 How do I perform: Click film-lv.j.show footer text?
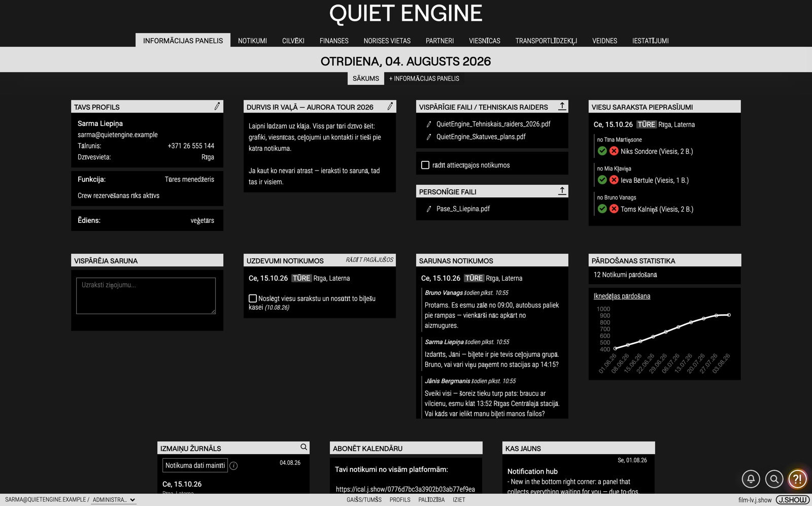[x=755, y=500]
